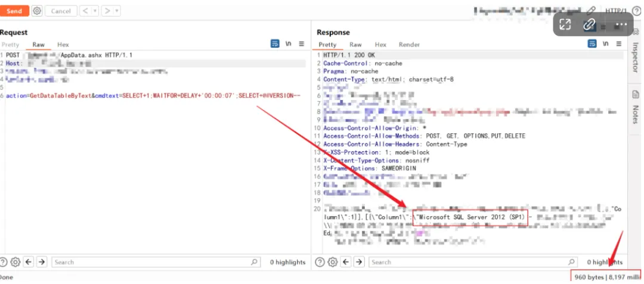
Task: Send the Repeater request
Action: pos(14,11)
